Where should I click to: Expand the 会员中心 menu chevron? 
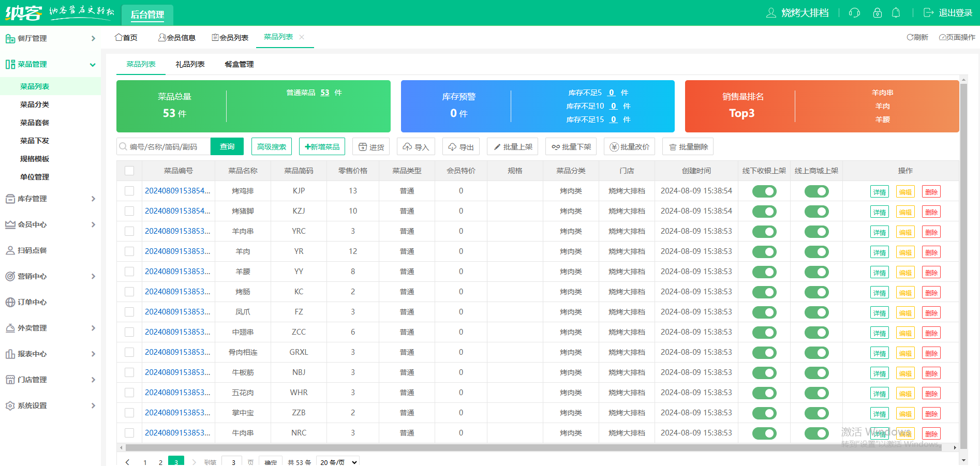93,224
